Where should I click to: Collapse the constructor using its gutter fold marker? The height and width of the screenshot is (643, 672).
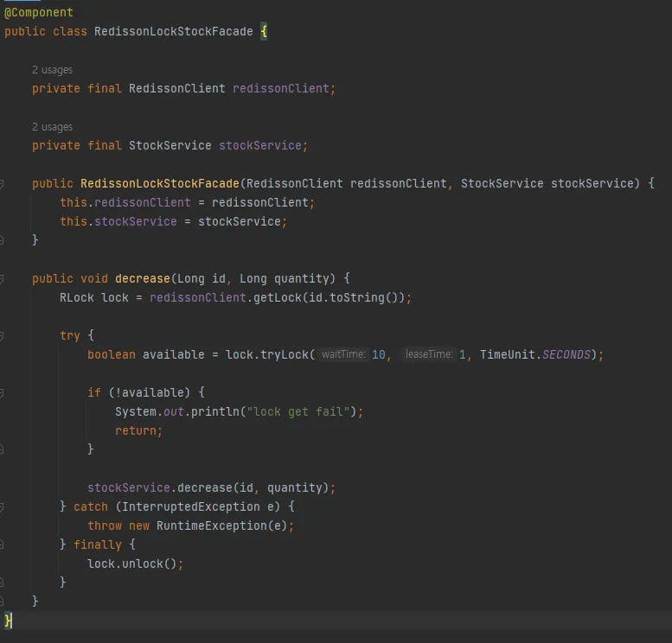(2, 184)
